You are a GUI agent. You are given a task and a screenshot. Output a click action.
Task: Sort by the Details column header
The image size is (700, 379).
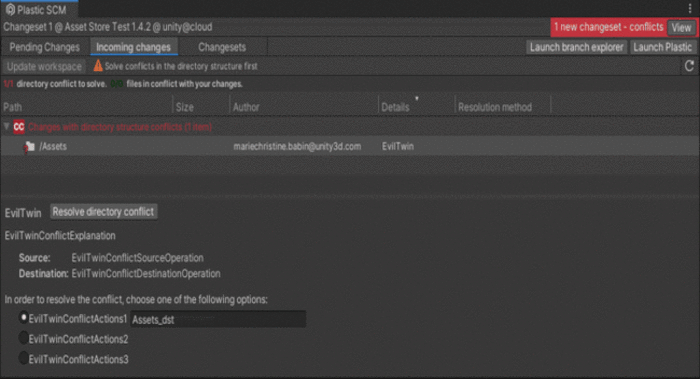395,107
